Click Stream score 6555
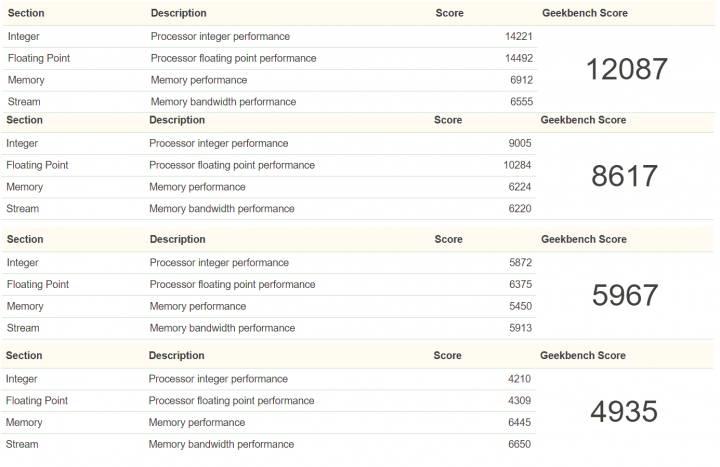This screenshot has height=467, width=720. click(x=521, y=101)
